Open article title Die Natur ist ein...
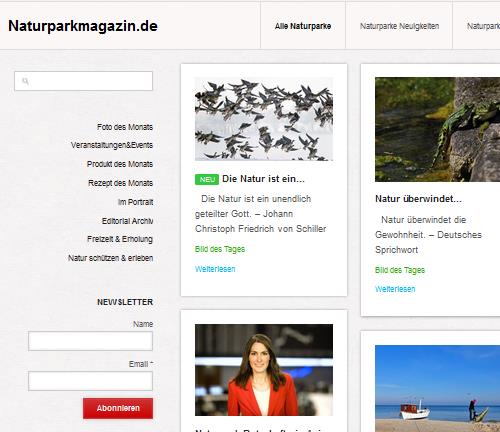Viewport: 500px width, 432px height. coord(263,179)
